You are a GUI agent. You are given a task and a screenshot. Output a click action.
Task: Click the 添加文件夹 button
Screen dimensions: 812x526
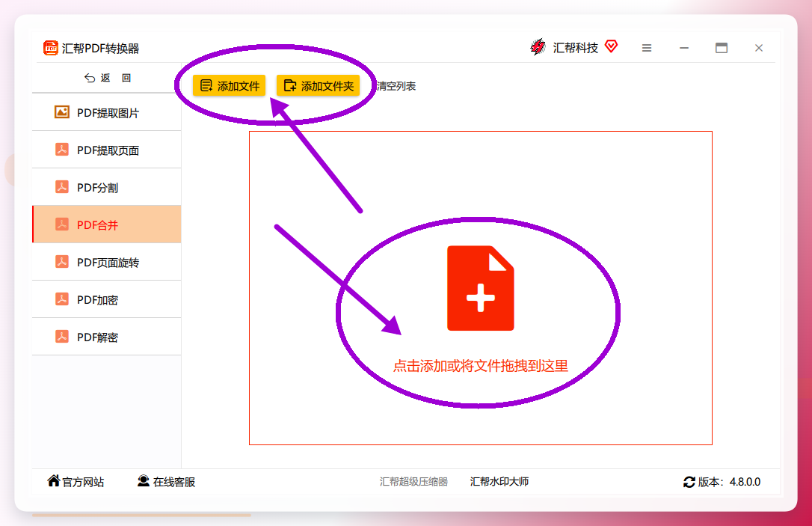pos(318,85)
